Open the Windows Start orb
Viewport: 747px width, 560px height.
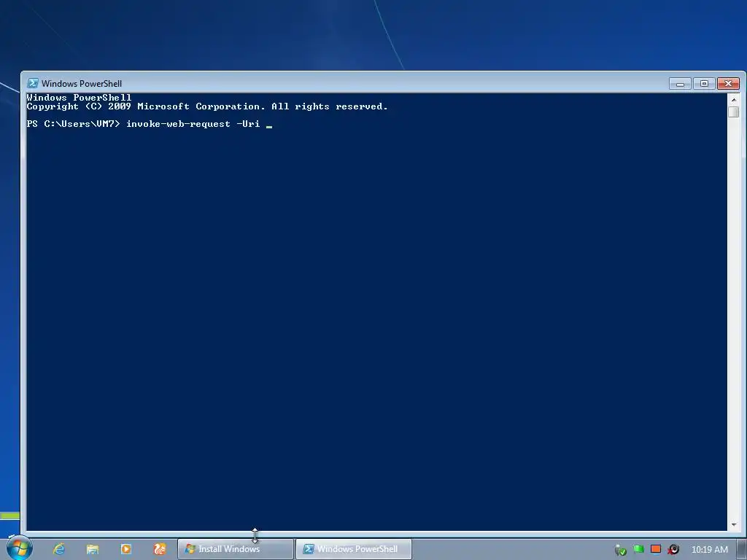coord(19,548)
